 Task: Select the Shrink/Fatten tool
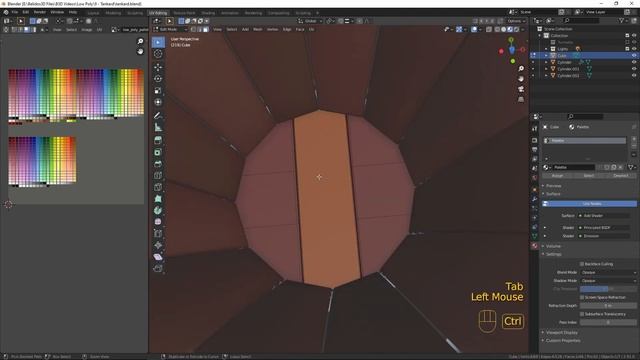(x=158, y=245)
